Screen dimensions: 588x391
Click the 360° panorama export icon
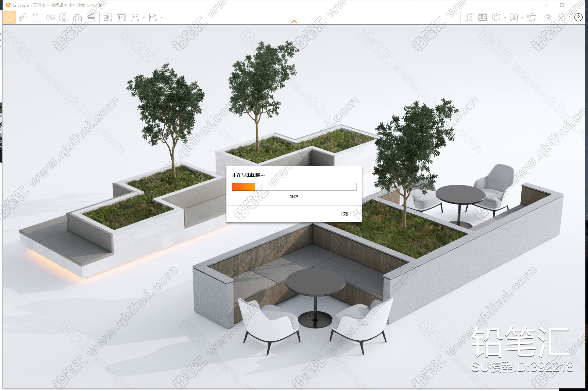(135, 17)
